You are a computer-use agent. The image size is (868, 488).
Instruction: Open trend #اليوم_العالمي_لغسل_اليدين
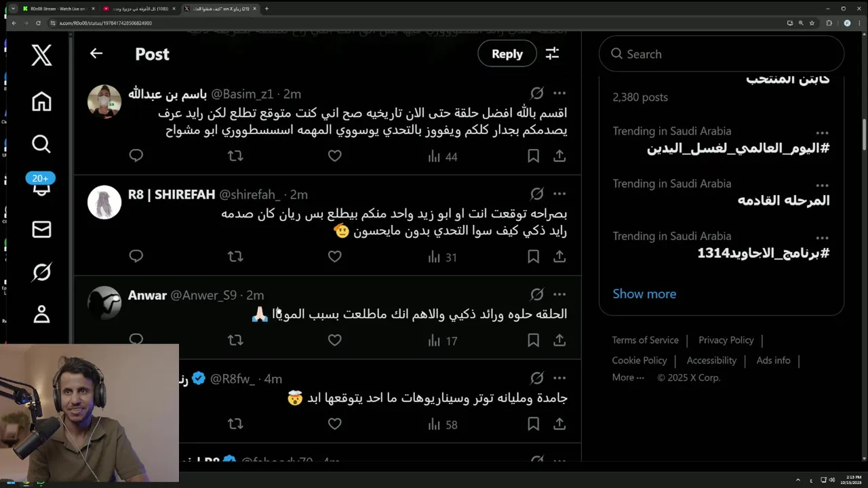(x=738, y=148)
